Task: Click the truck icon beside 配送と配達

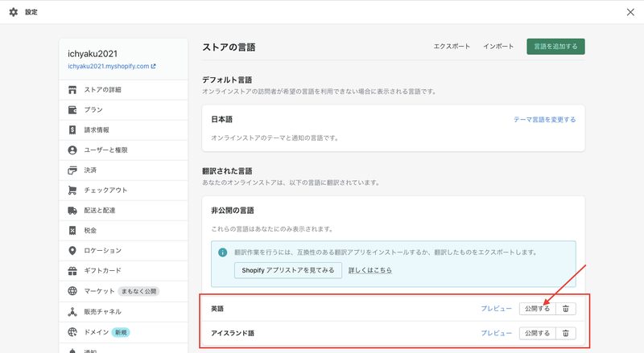Action: tap(72, 210)
